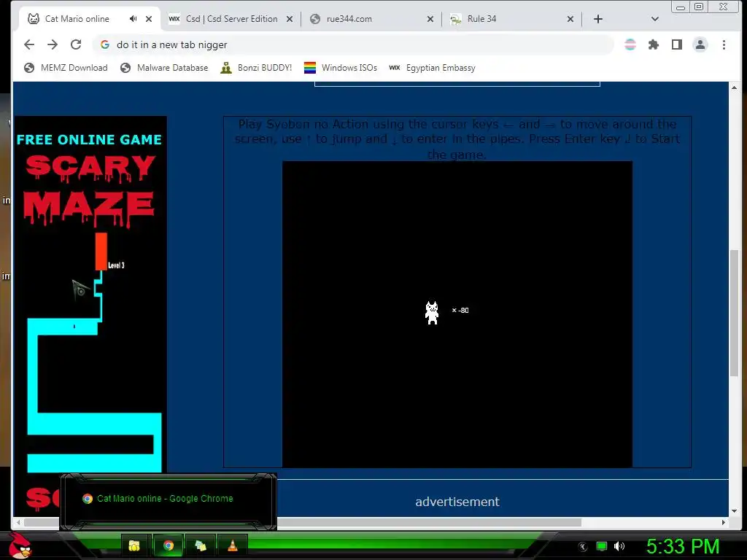747x560 pixels.
Task: Click the game lives counter text
Action: click(x=460, y=310)
